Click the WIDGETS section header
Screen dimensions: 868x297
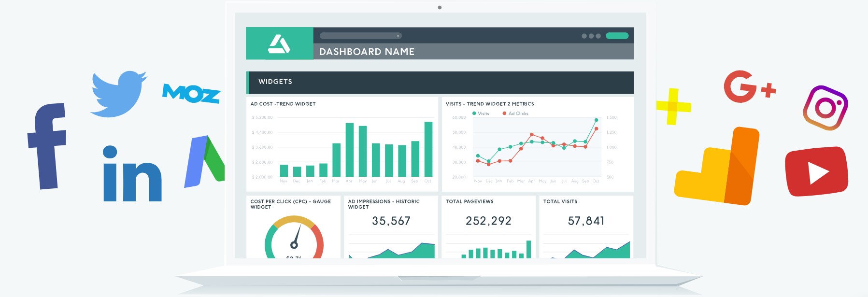440,82
